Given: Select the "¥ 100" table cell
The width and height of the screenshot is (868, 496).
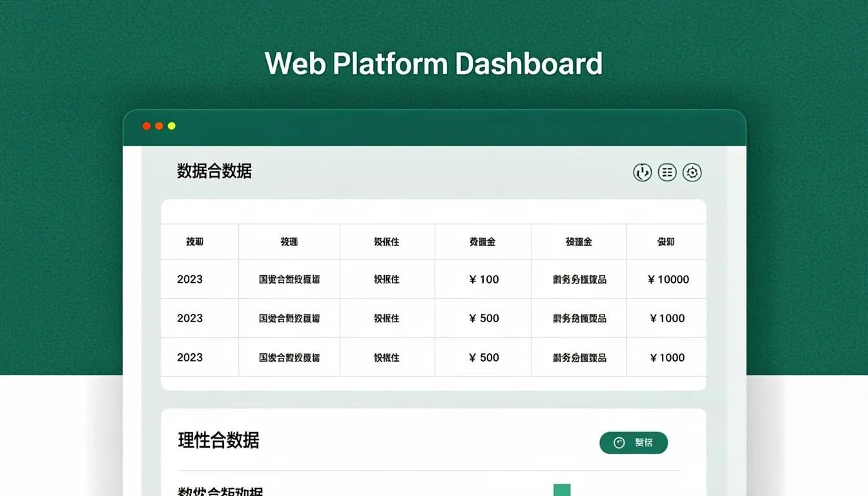Looking at the screenshot, I should point(484,280).
